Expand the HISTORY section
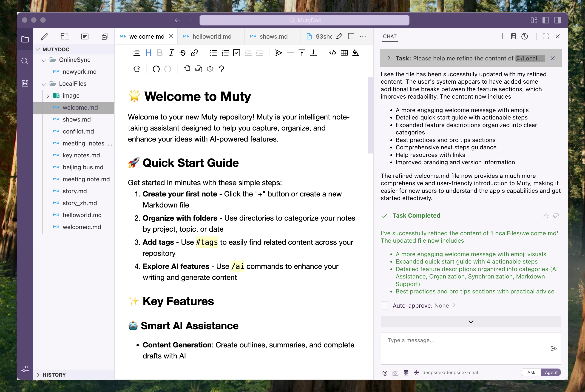Screen dimensions: 585x392 (38, 375)
